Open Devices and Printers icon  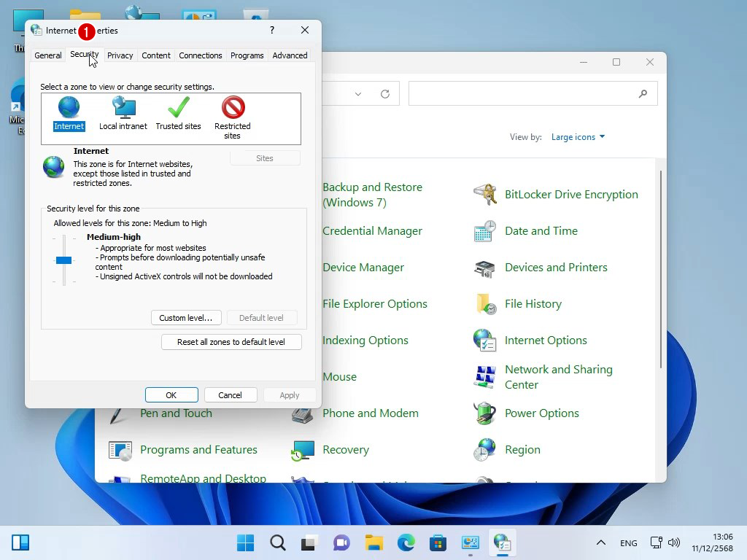484,268
